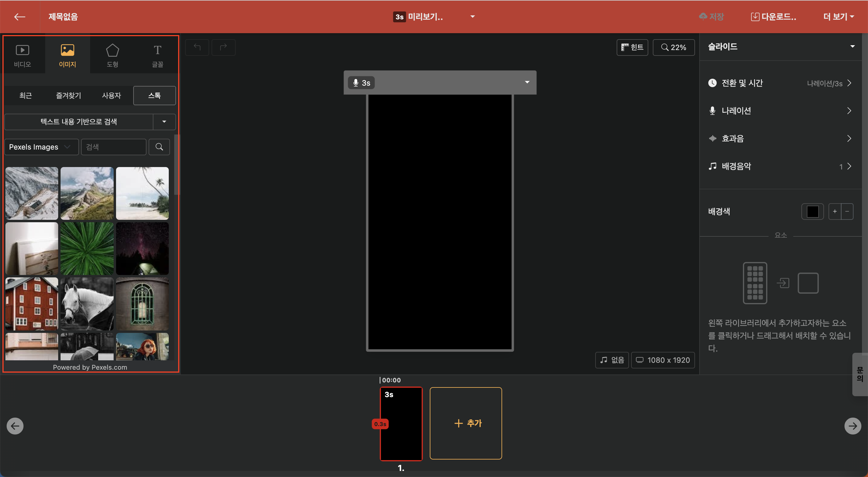Switch to the 즐겨찾기 favorites tab
The width and height of the screenshot is (868, 477).
(68, 95)
